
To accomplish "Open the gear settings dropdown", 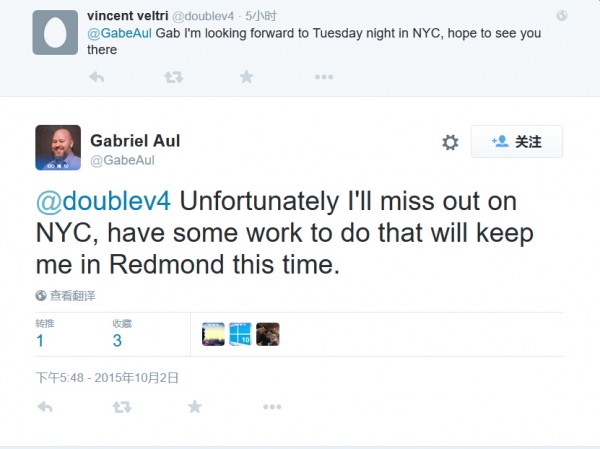I will [x=450, y=142].
